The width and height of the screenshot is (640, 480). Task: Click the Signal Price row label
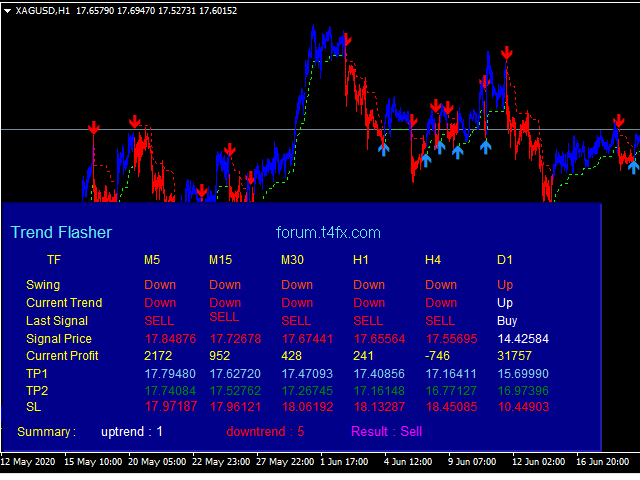pyautogui.click(x=59, y=339)
